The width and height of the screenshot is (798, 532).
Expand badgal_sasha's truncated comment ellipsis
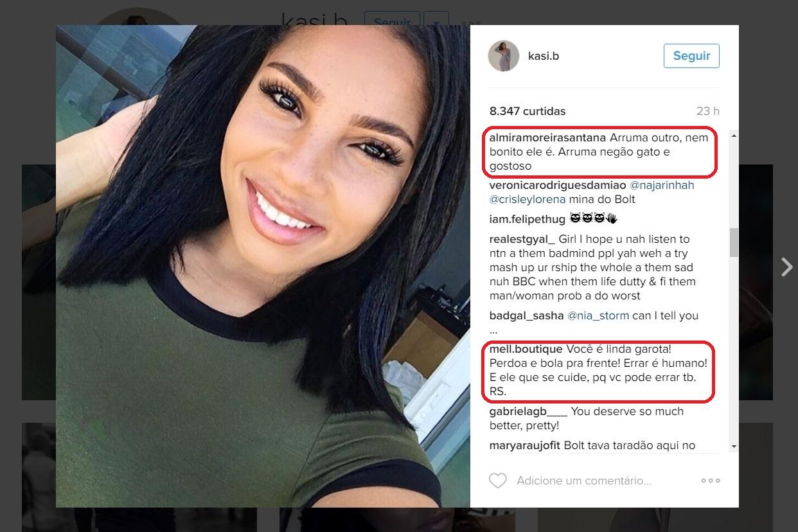(493, 331)
